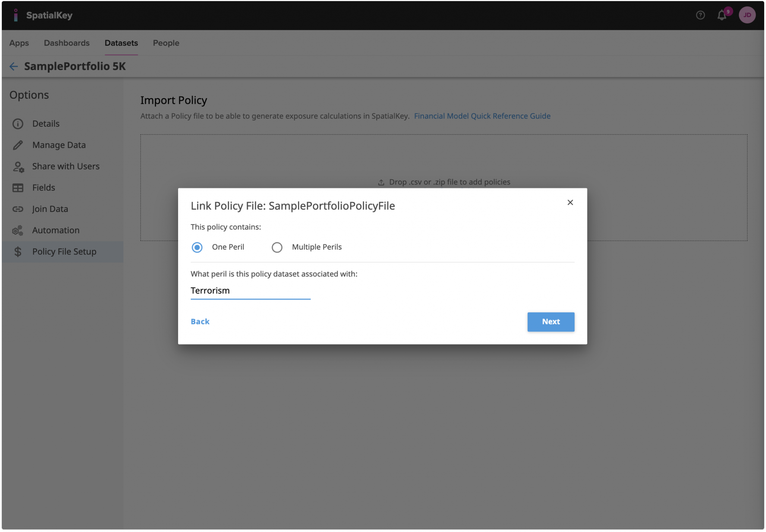The image size is (766, 532).
Task: Click the Next button
Action: pos(550,322)
